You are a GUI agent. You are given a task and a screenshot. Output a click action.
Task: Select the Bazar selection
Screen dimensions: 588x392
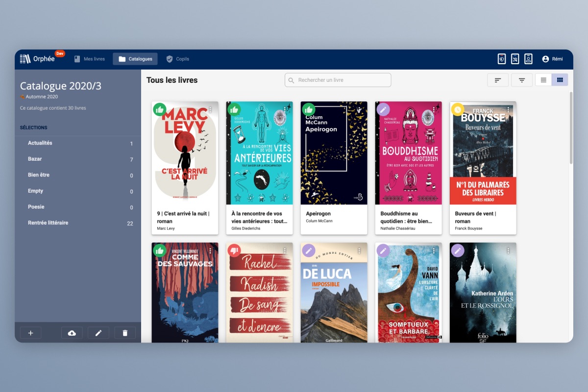(x=78, y=159)
